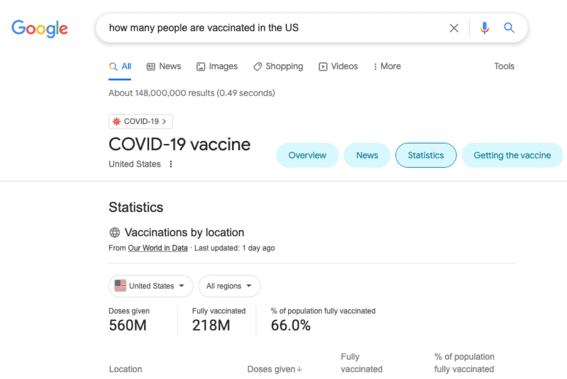567x379 pixels.
Task: Select the Overview pill button
Action: click(x=307, y=155)
